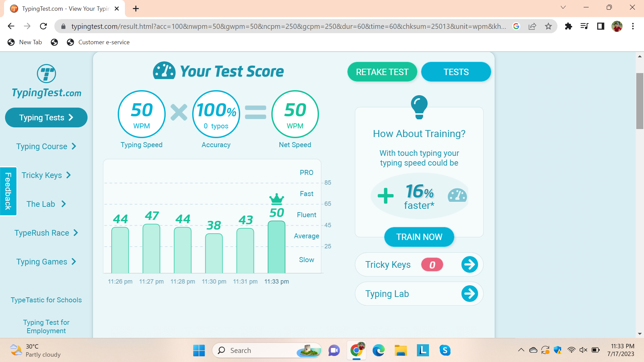This screenshot has width=644, height=362.
Task: Click the Typing Lab arrow icon
Action: click(470, 294)
